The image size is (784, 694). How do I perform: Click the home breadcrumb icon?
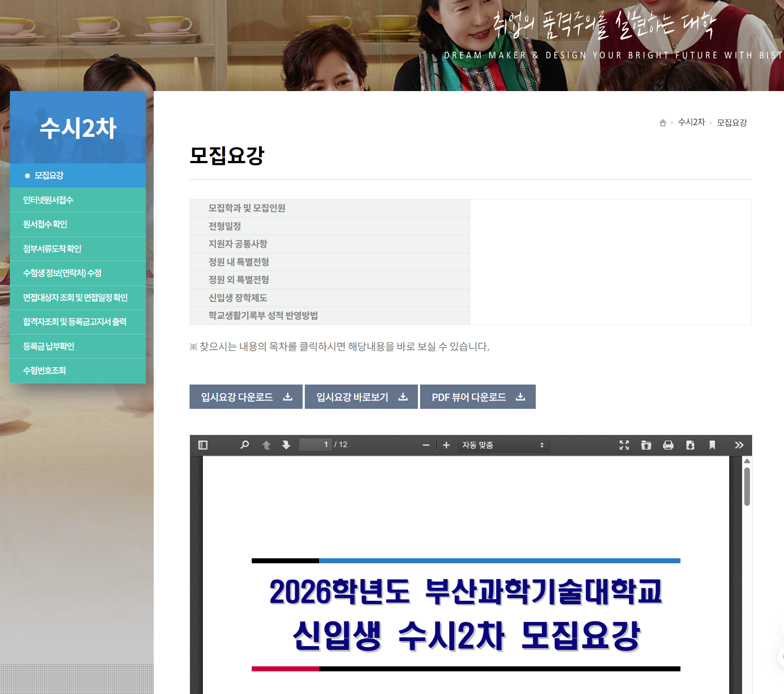663,123
